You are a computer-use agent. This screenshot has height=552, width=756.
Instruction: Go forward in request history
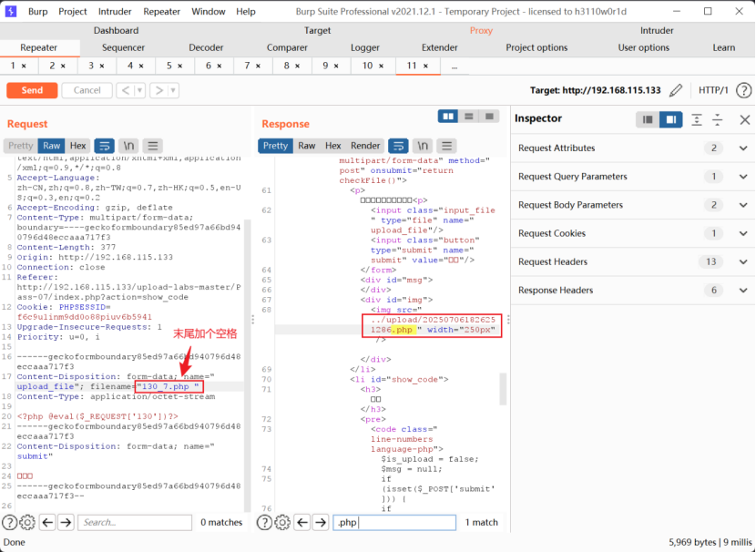click(x=158, y=90)
